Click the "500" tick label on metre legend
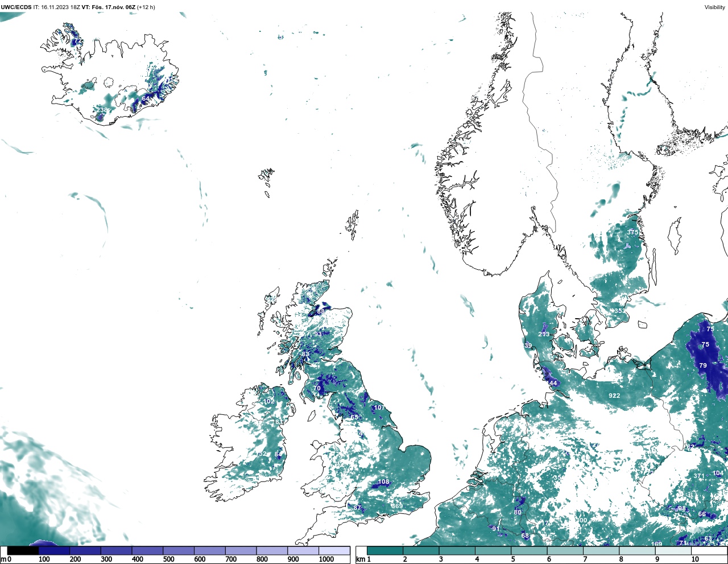This screenshot has height=564, width=728. pyautogui.click(x=168, y=560)
